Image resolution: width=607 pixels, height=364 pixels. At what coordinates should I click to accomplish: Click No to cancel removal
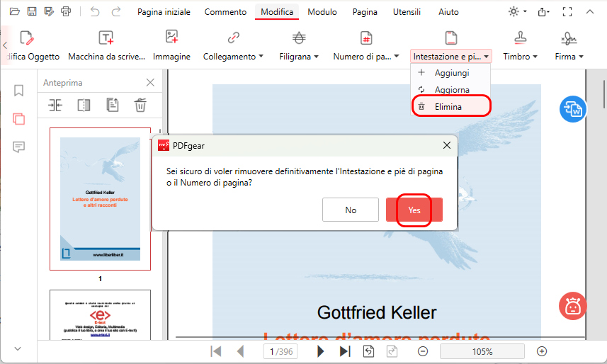click(351, 210)
